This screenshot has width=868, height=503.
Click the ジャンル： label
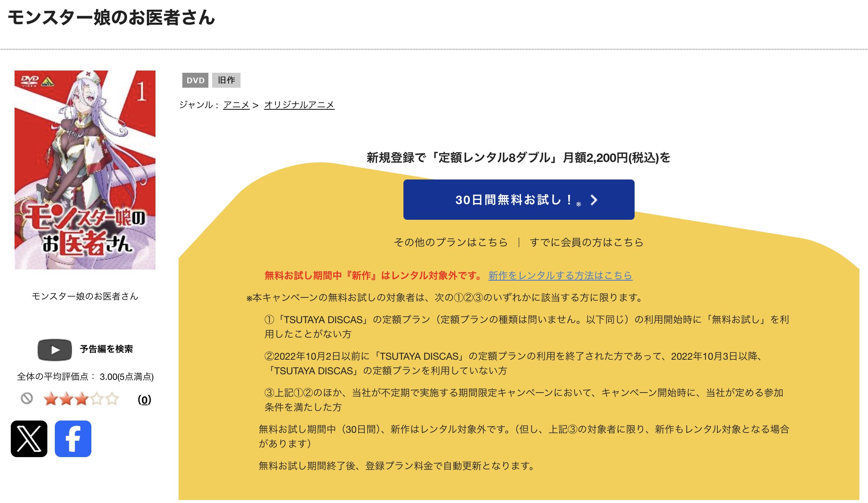(x=199, y=105)
